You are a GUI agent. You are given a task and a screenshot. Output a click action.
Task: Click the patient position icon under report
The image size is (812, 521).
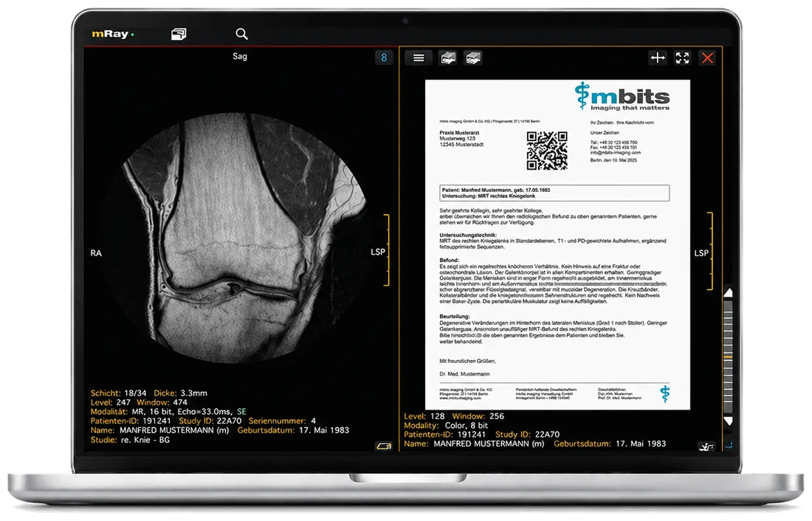(x=706, y=446)
